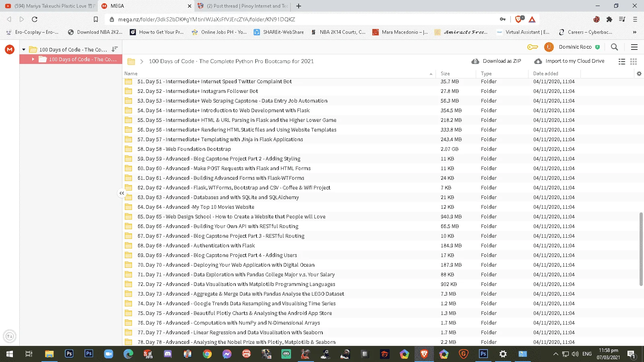Open File Explorer from taskbar
This screenshot has height=362, width=644.
[x=49, y=354]
